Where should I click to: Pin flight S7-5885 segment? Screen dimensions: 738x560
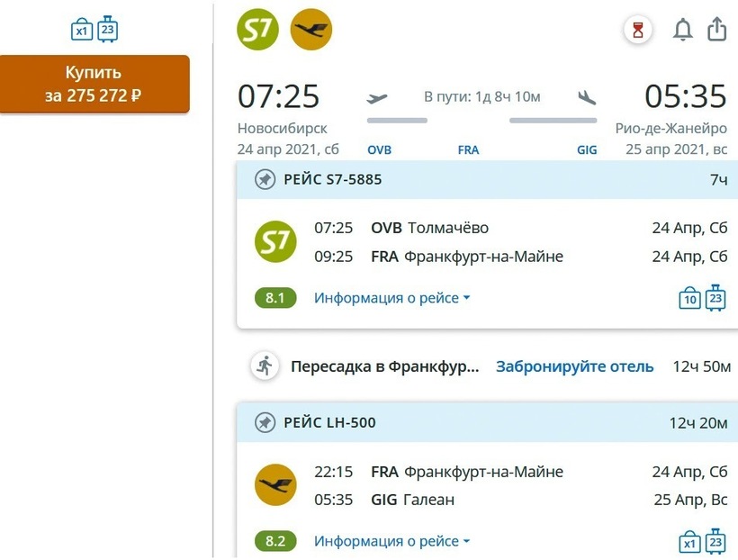coord(265,180)
